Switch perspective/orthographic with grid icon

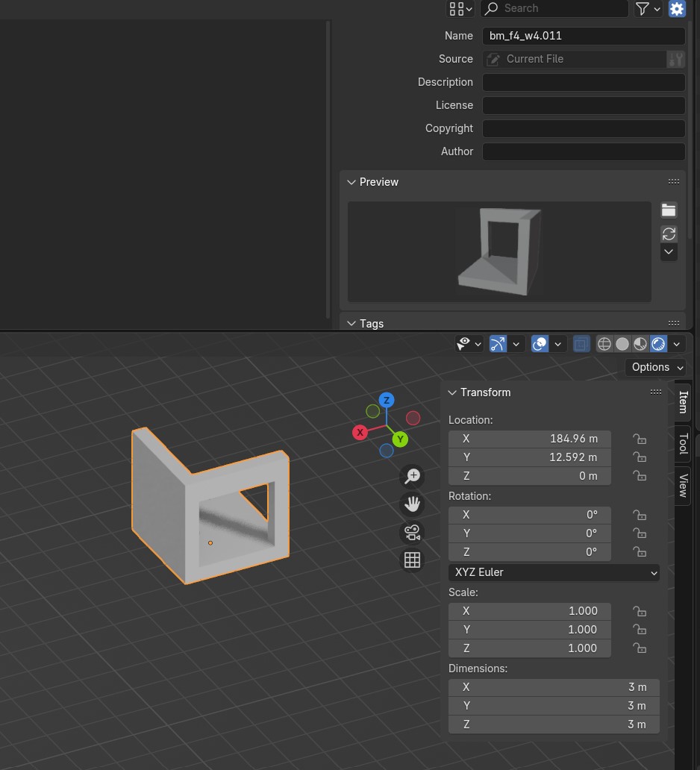(412, 560)
